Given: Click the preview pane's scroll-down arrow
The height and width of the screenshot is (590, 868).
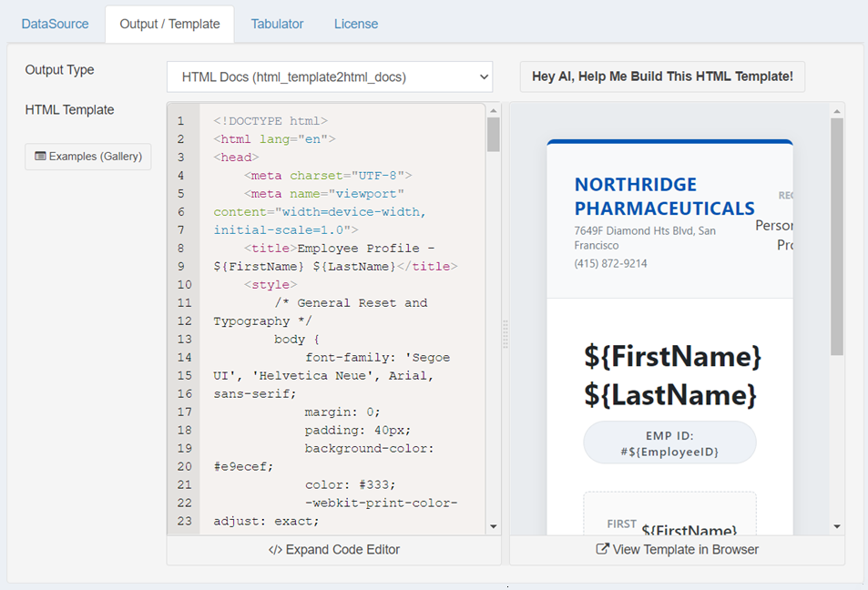Looking at the screenshot, I should coord(836,526).
